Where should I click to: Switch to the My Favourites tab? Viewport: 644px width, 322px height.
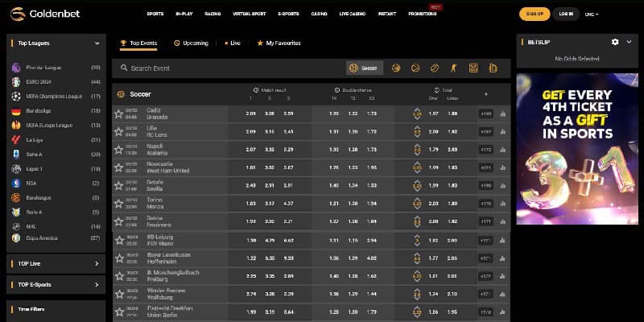tap(279, 43)
